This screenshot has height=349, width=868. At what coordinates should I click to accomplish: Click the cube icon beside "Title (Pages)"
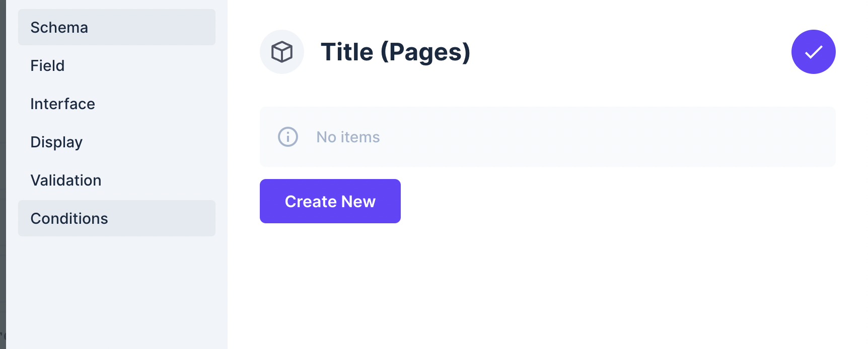click(282, 51)
